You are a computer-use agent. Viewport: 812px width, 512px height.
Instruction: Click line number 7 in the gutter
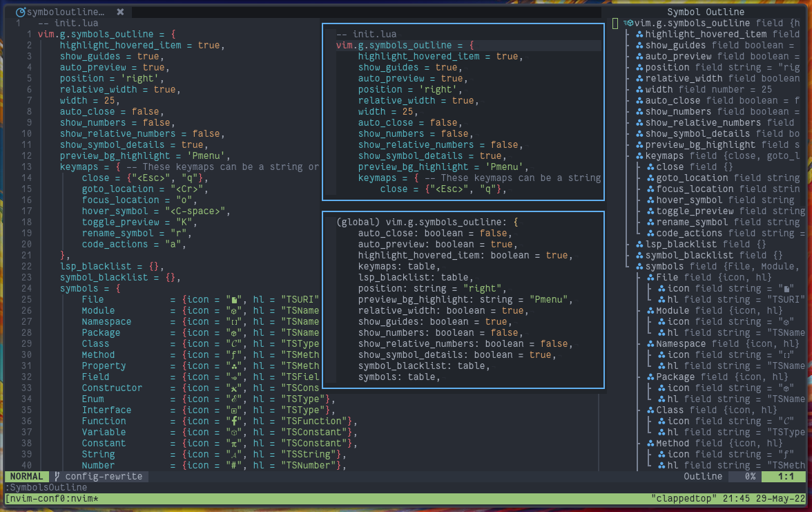(29, 101)
